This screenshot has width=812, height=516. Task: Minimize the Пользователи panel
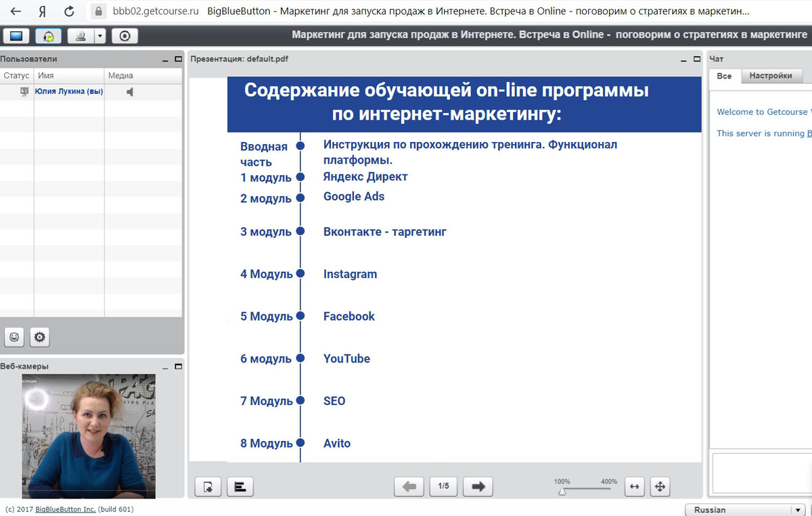click(x=166, y=60)
